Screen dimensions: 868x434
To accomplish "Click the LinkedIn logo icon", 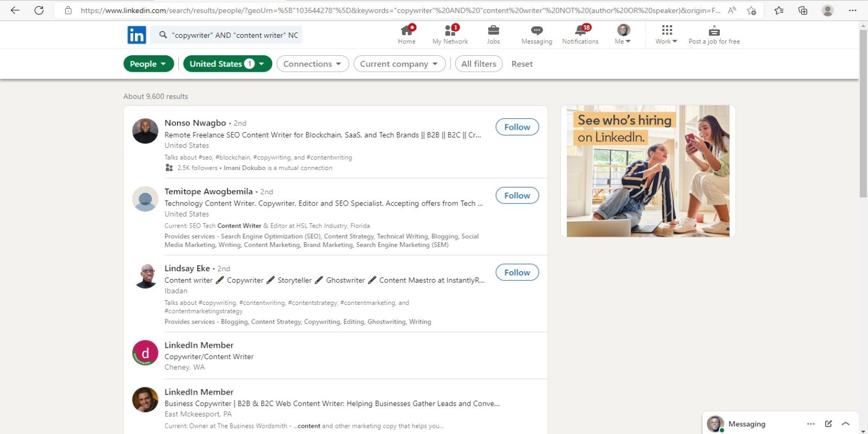I will 137,35.
